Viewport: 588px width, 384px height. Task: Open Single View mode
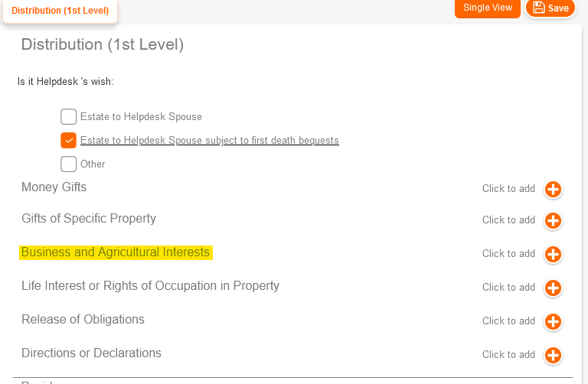(x=488, y=8)
